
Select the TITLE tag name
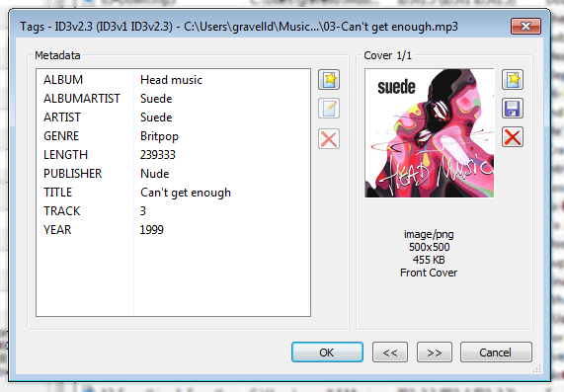pos(57,192)
